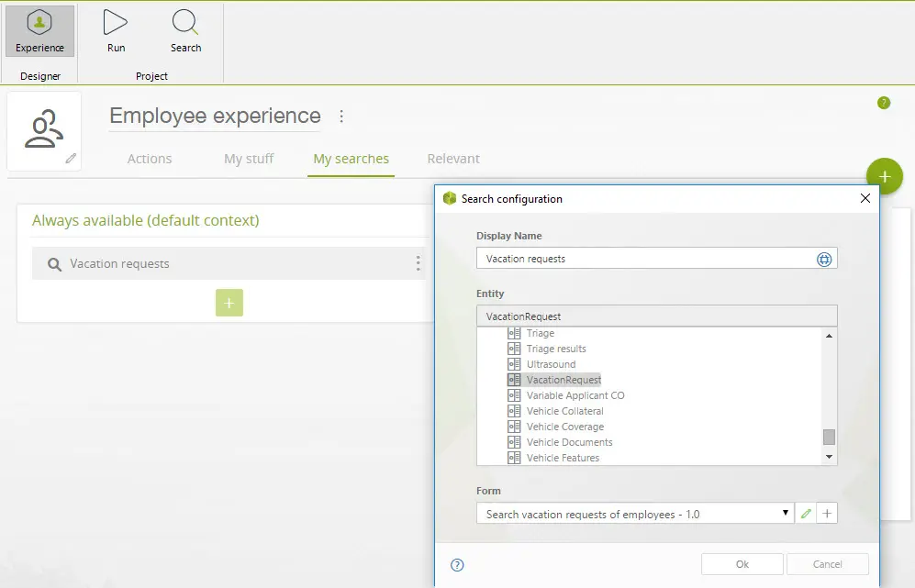Switch to the My stuff tab
The image size is (915, 588).
coord(249,159)
